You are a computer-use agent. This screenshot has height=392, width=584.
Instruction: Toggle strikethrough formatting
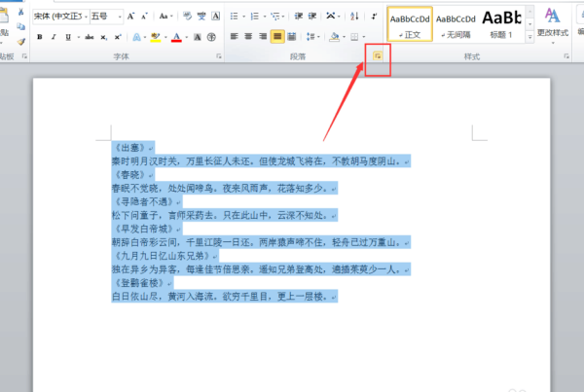tap(90, 37)
